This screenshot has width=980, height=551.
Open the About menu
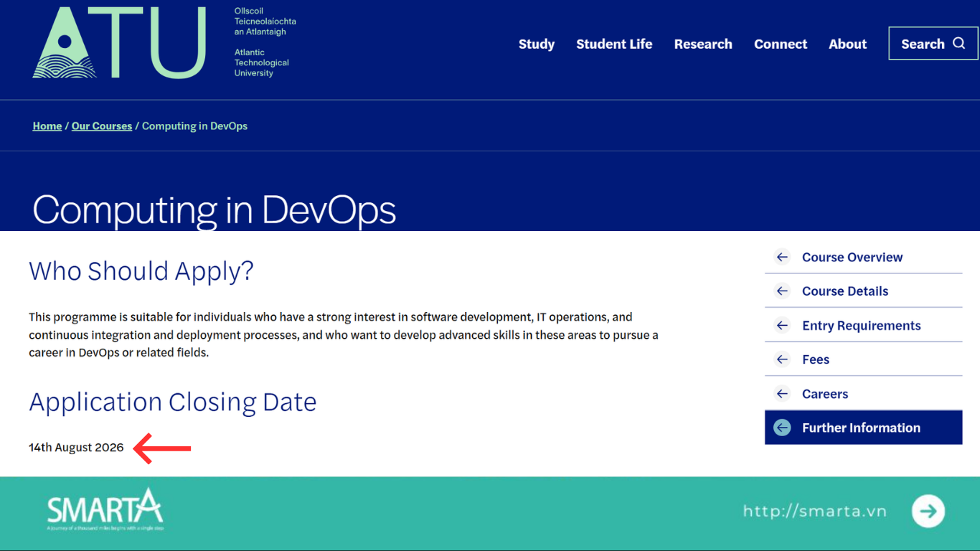tap(847, 44)
